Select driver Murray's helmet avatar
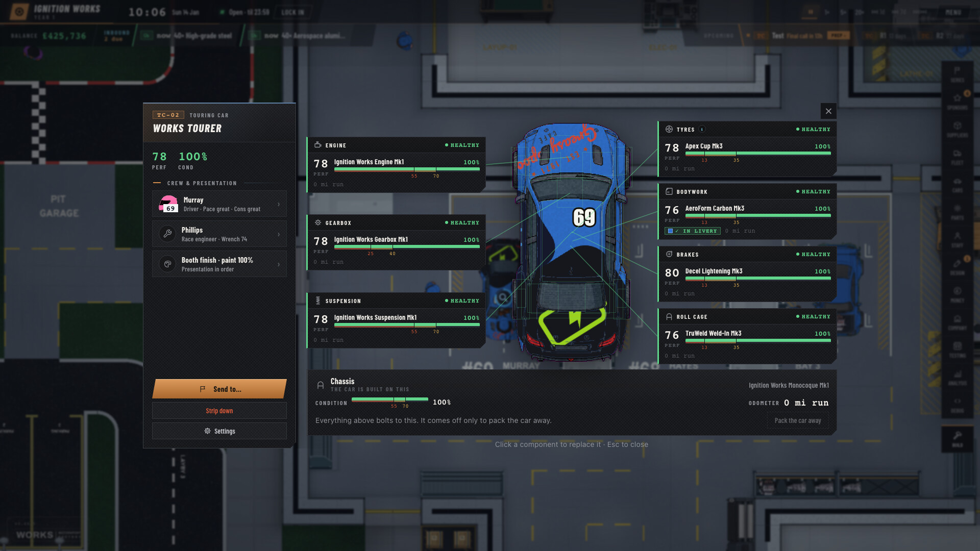The image size is (980, 551). 168,204
